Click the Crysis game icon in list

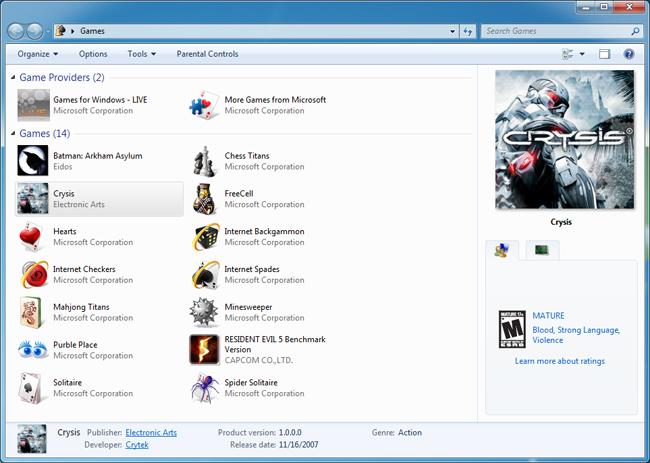point(33,199)
